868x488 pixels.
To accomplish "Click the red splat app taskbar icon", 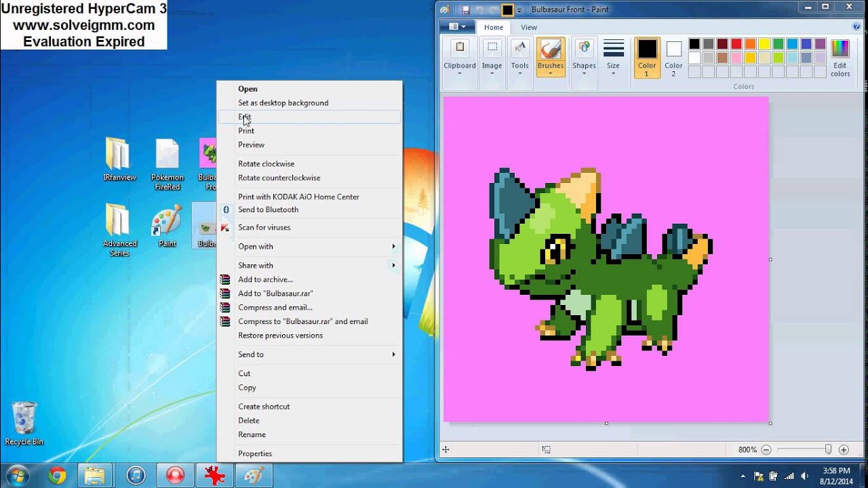I will click(215, 476).
